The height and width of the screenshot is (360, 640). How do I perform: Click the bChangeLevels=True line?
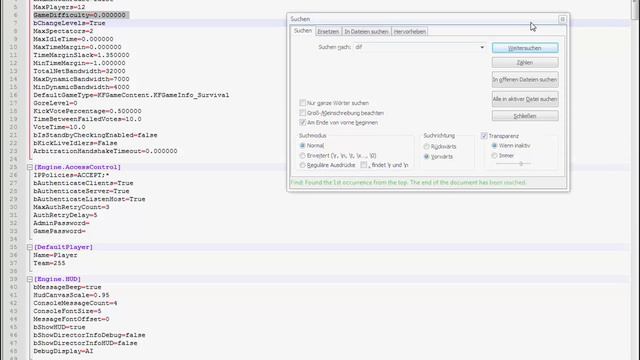[x=69, y=23]
